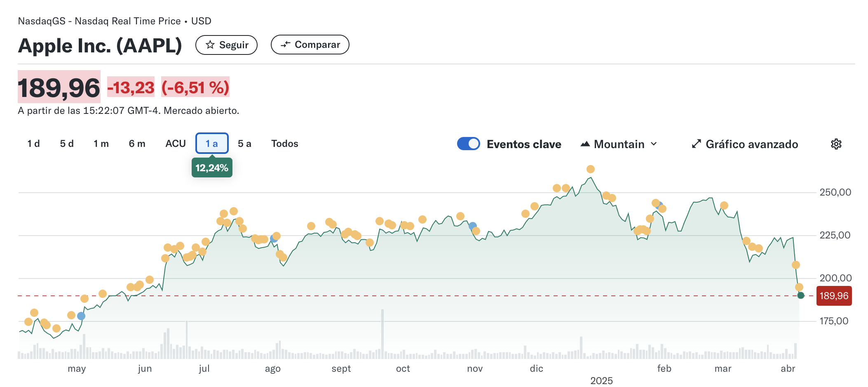Click the (-6,51 %) percent change
The width and height of the screenshot is (868, 387).
click(195, 87)
